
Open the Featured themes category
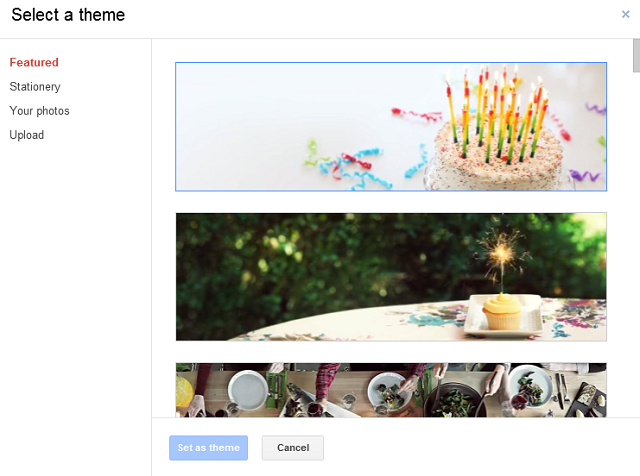pyautogui.click(x=34, y=62)
